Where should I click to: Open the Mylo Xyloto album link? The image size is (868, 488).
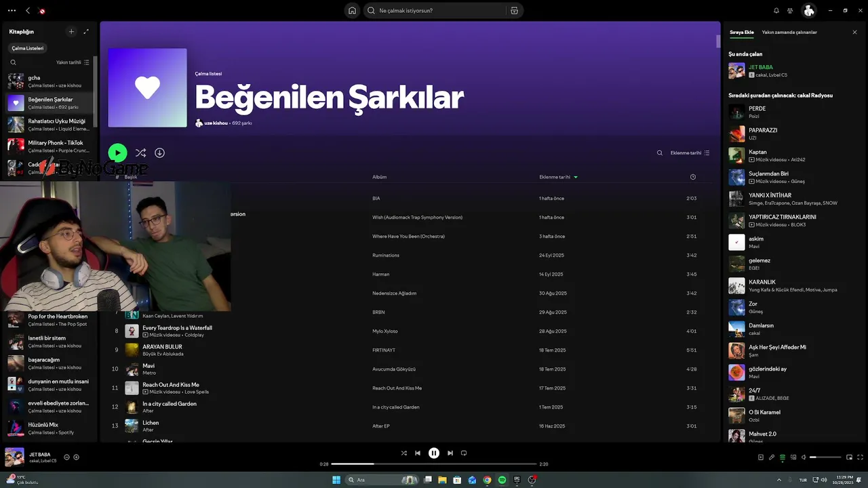[x=385, y=331]
